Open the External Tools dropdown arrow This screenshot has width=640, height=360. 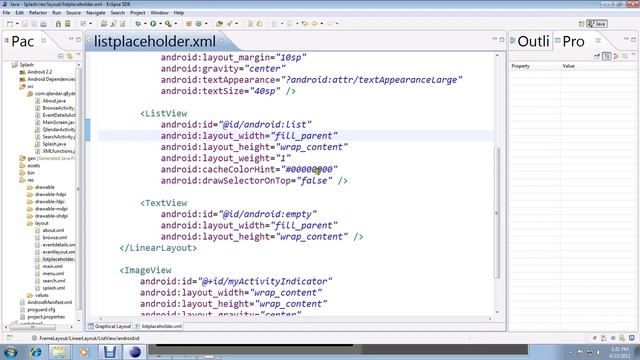click(x=176, y=24)
